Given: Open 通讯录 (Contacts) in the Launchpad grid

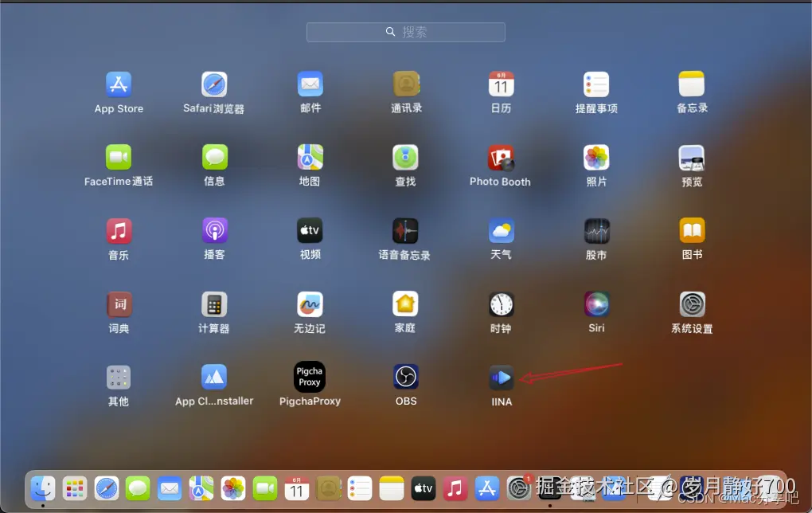Looking at the screenshot, I should click(x=405, y=84).
